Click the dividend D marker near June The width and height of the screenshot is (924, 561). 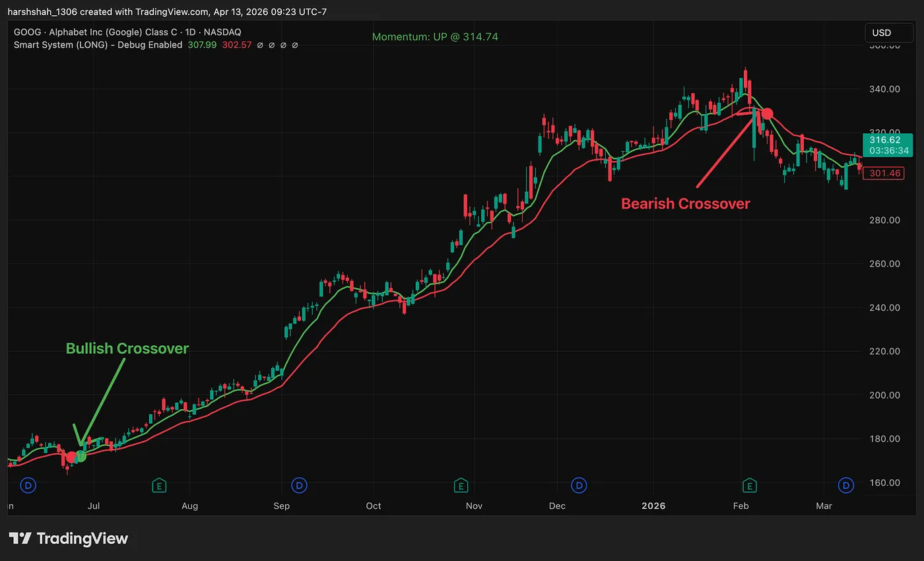pos(28,486)
